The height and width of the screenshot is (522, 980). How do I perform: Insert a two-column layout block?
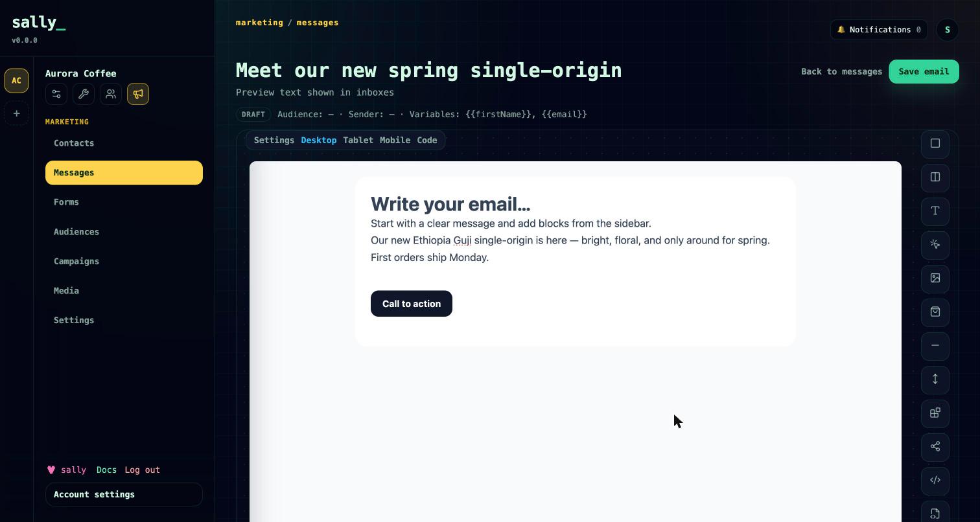[x=935, y=177]
